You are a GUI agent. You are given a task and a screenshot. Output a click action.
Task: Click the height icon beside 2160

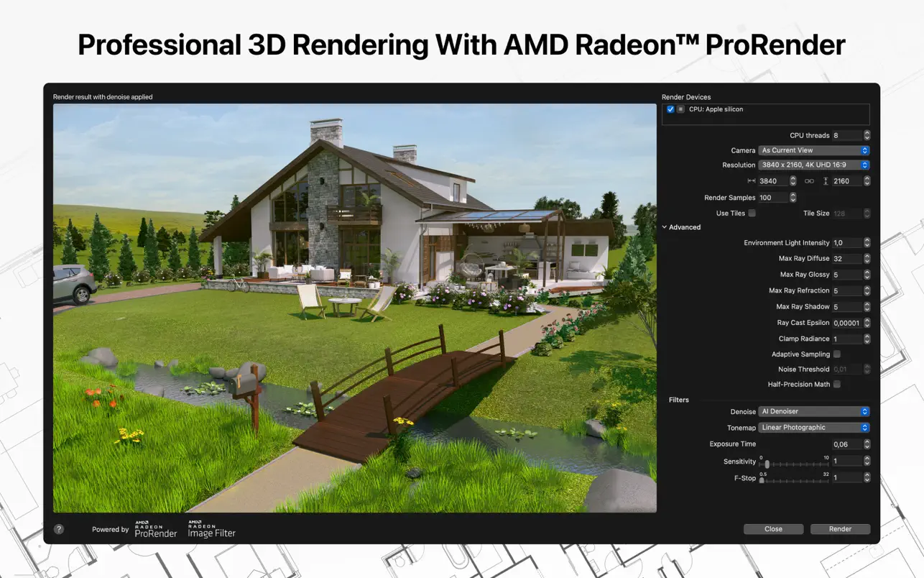pyautogui.click(x=826, y=181)
